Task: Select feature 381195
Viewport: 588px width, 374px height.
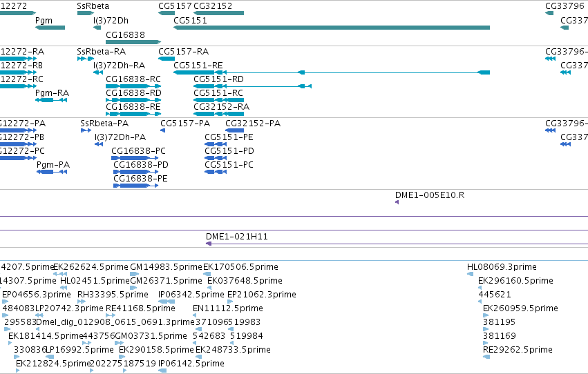Action: 499,322
